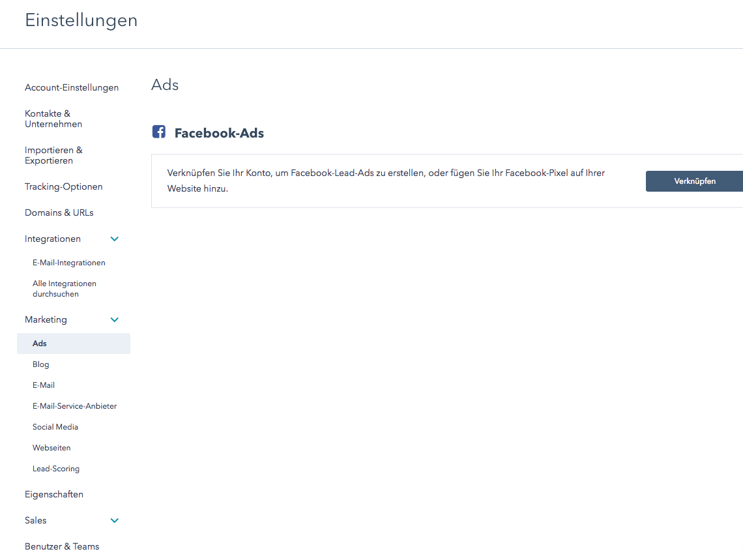743x560 pixels.
Task: Select E-Mail-Service-Anbieter item
Action: pyautogui.click(x=74, y=406)
